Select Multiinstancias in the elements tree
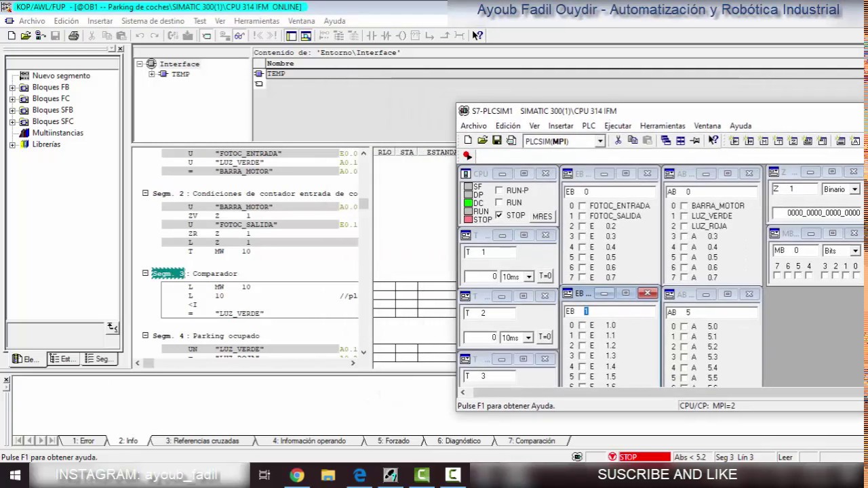The width and height of the screenshot is (868, 488). tap(58, 133)
